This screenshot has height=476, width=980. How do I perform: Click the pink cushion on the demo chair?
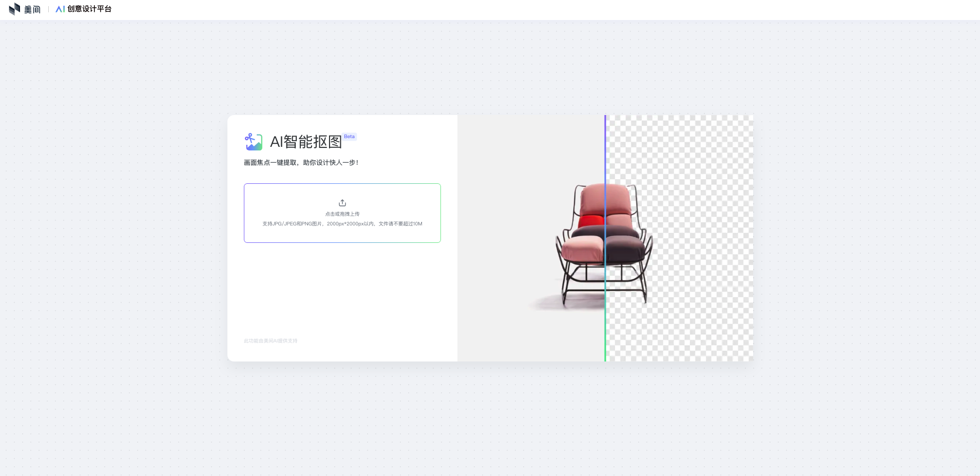coord(585,246)
